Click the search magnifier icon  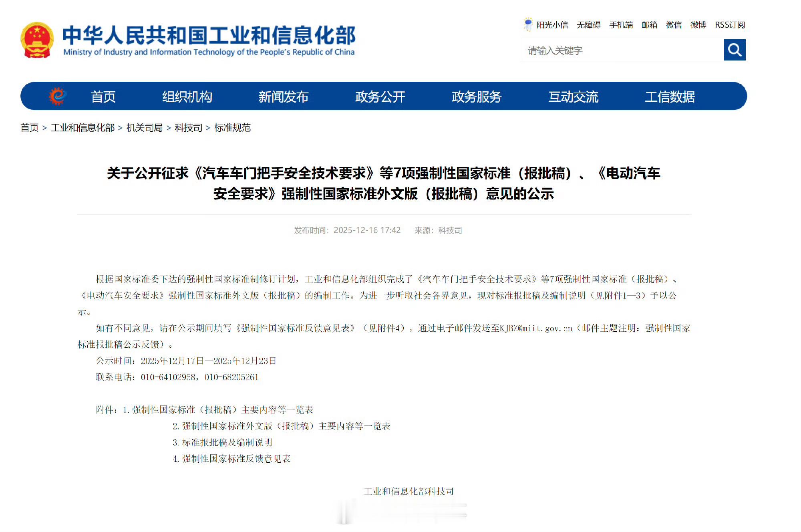pyautogui.click(x=734, y=50)
